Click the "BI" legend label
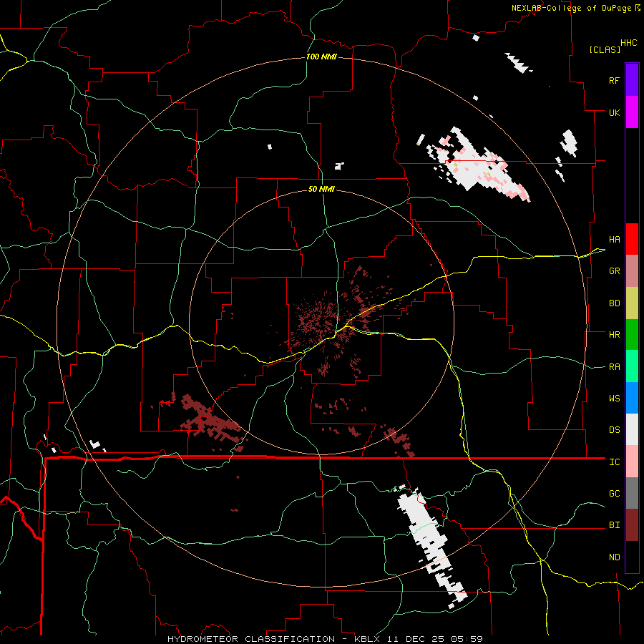 point(615,525)
